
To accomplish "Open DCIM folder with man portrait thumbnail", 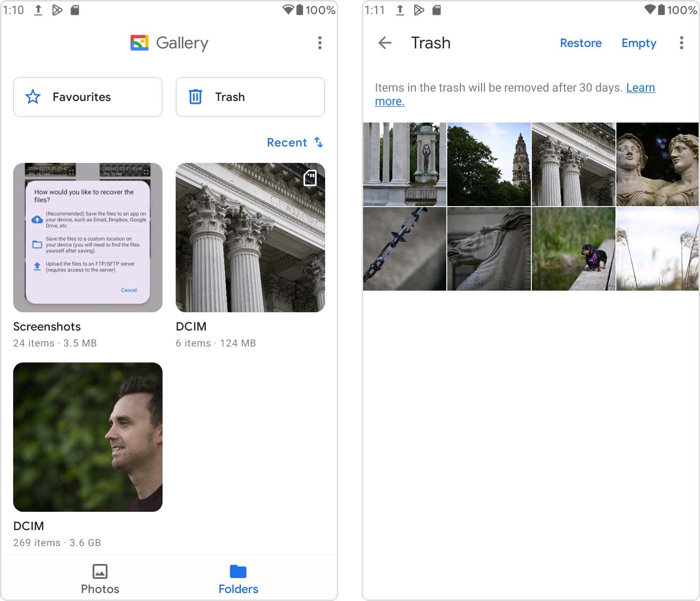I will [x=88, y=437].
